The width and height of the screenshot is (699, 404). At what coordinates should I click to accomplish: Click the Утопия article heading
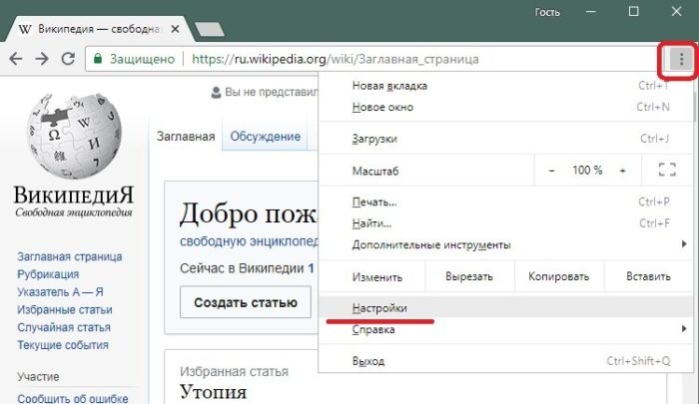(x=213, y=392)
